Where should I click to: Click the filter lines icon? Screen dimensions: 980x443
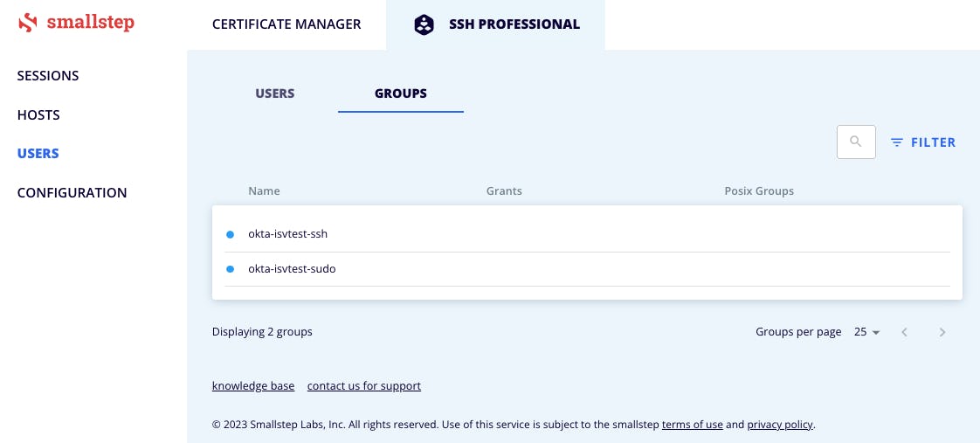point(896,142)
